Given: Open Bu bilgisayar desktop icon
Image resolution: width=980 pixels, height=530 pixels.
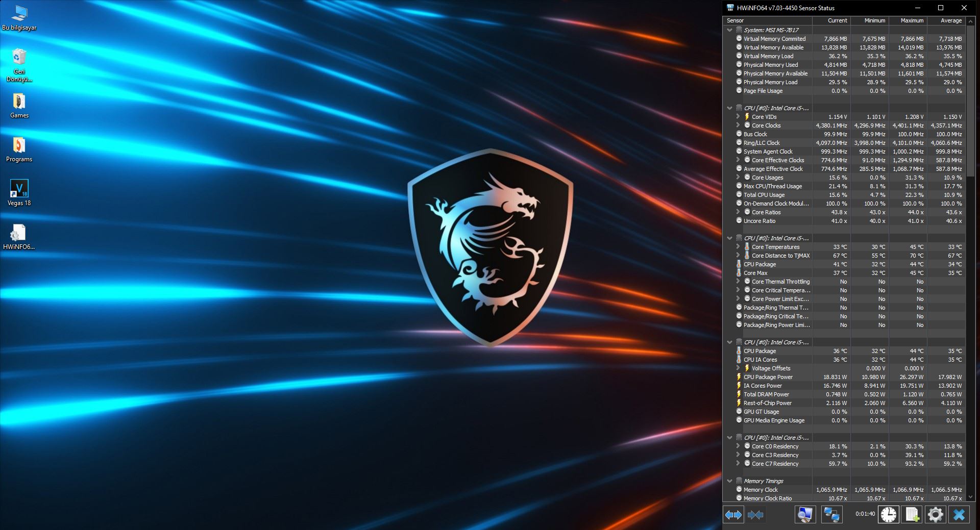Looking at the screenshot, I should tap(19, 18).
